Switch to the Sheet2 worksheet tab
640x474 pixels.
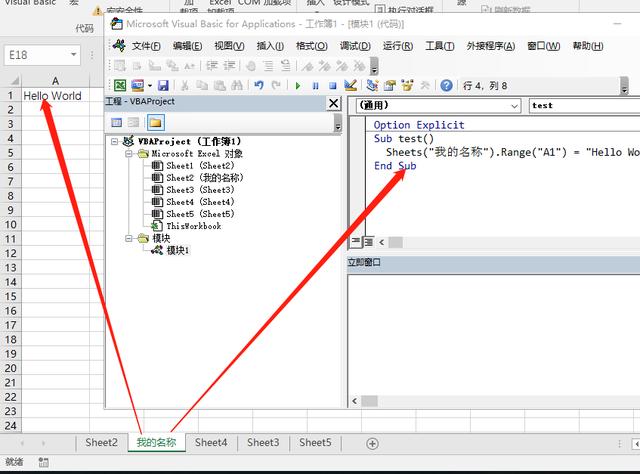click(x=101, y=443)
